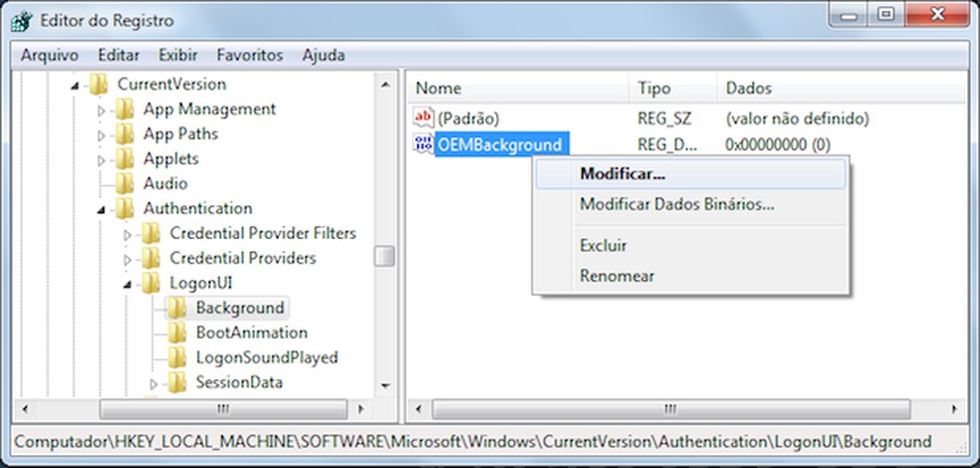Click the (valor não definido) data cell
980x468 pixels.
click(x=798, y=118)
